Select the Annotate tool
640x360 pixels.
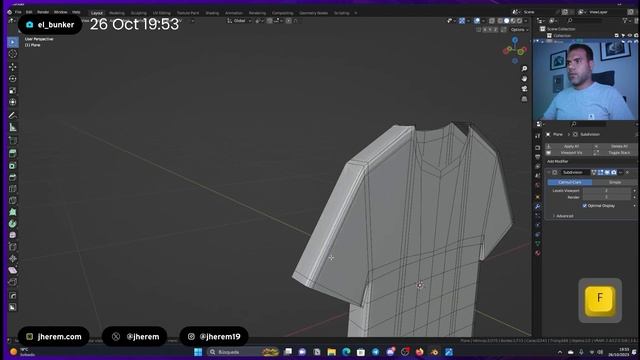(x=13, y=116)
